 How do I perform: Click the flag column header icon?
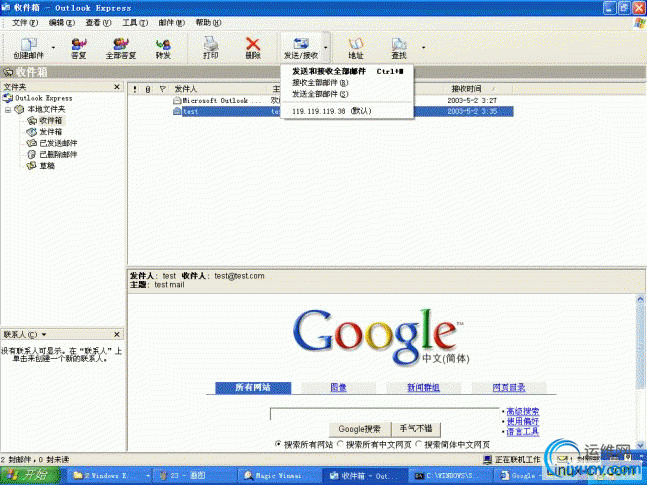[163, 89]
